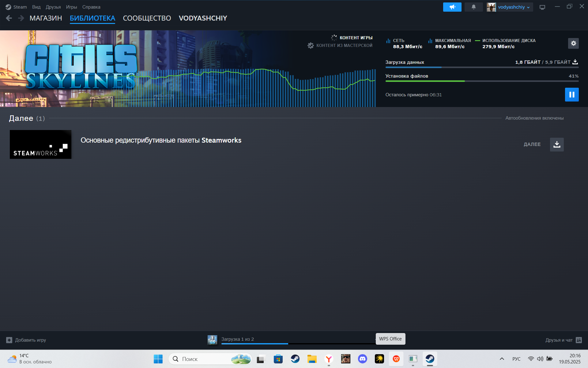Switch to the СООБЩЕСТВО tab
The height and width of the screenshot is (368, 588).
click(147, 18)
